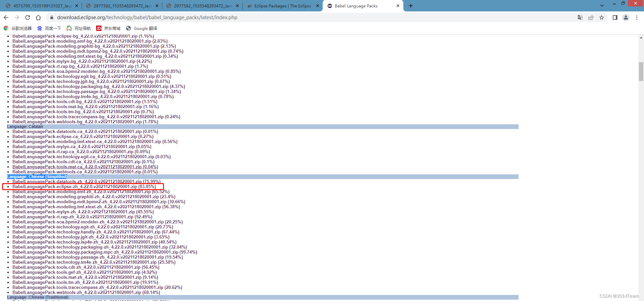Click the browser back arrow
The image size is (644, 301).
(6, 17)
